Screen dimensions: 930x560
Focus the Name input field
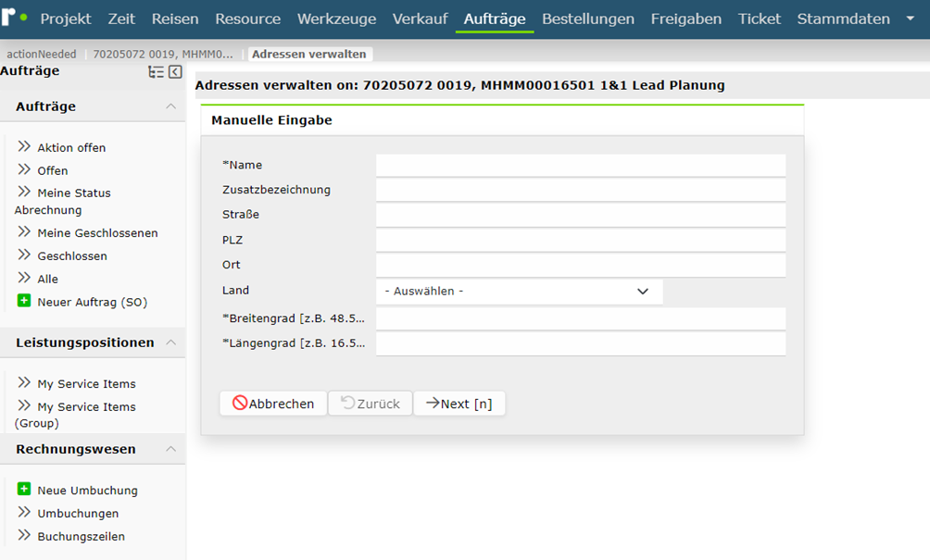(581, 166)
